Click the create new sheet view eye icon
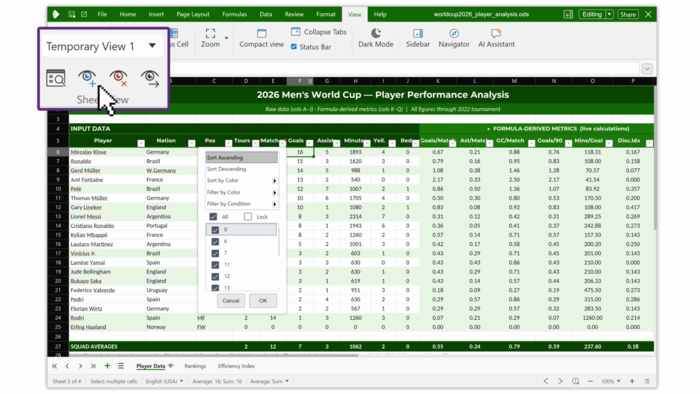 click(x=88, y=78)
